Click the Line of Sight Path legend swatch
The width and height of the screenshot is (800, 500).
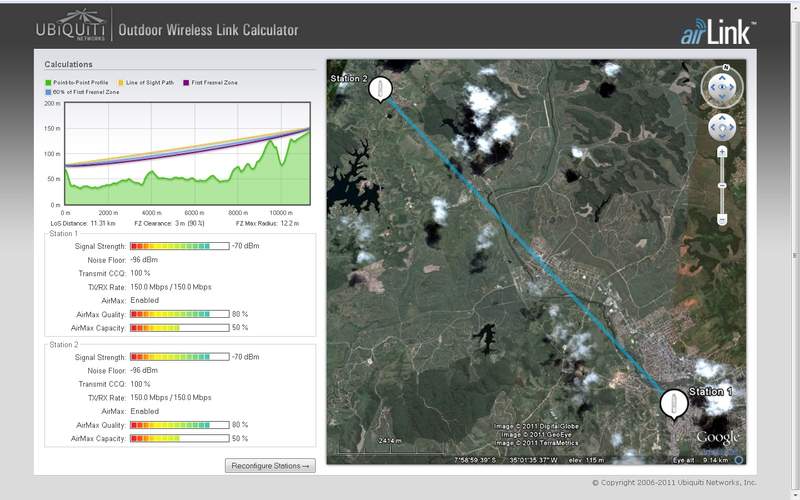(x=121, y=83)
